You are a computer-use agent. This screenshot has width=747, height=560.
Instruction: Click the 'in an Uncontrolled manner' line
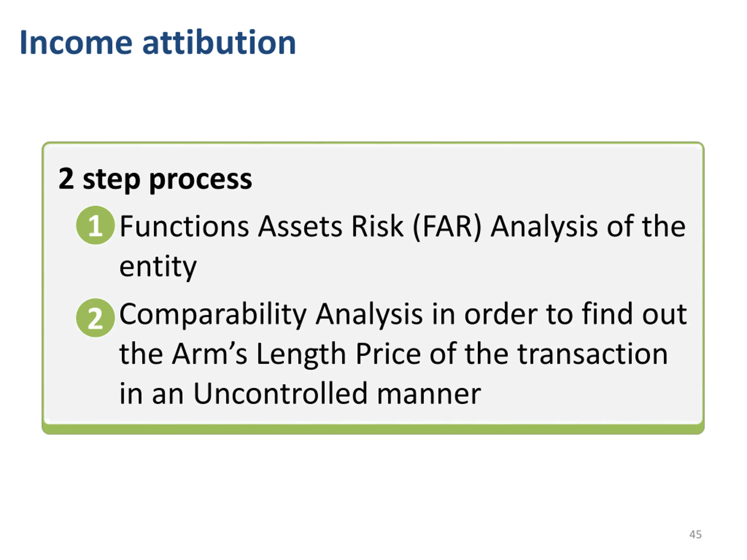[300, 393]
